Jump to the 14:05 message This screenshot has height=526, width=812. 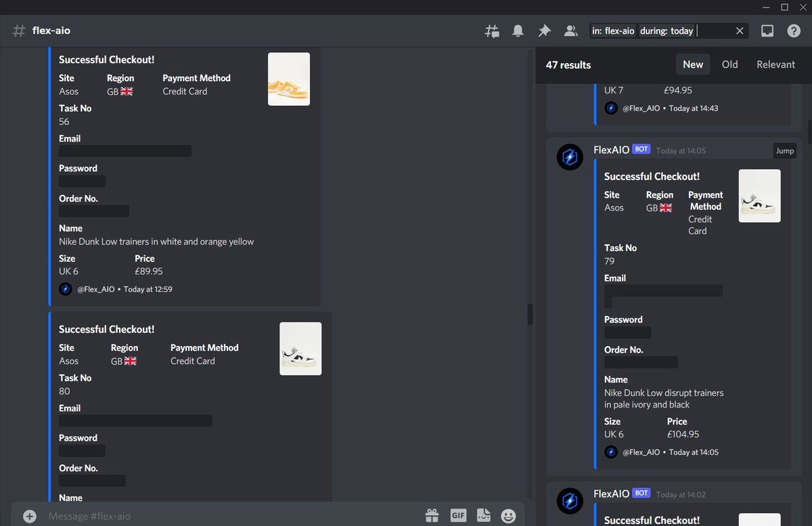785,150
